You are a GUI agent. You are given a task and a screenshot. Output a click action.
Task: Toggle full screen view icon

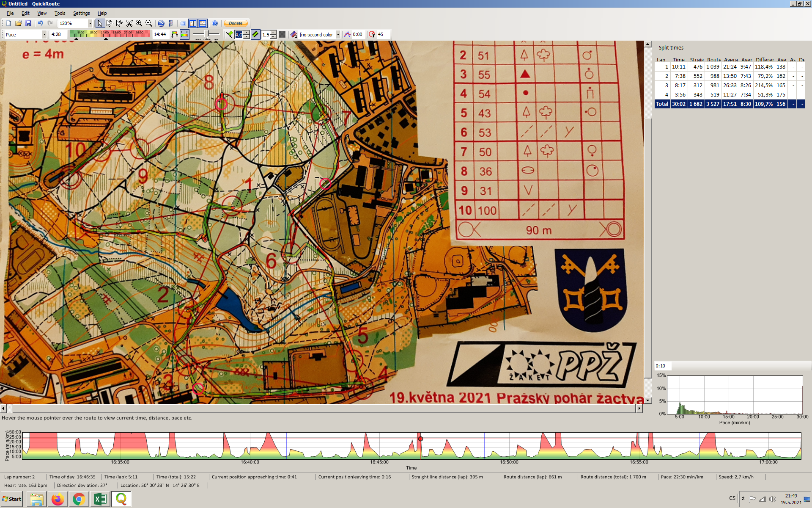tap(183, 23)
